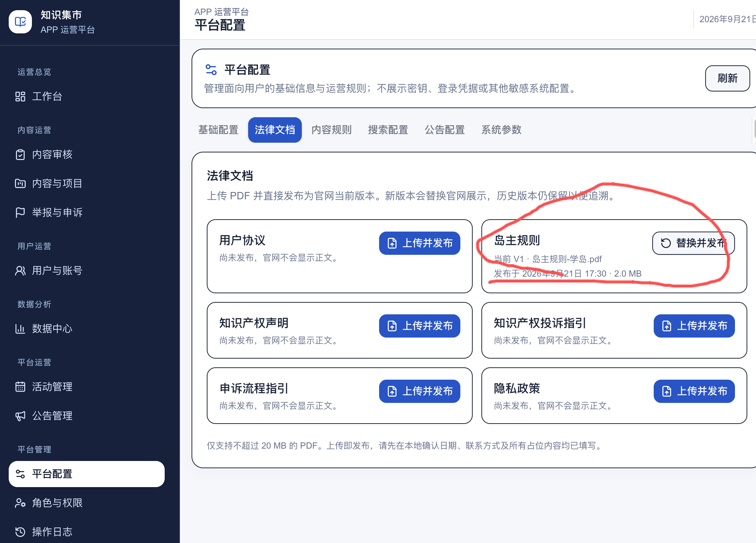This screenshot has width=756, height=543.
Task: Select 平台配置 in the sidebar
Action: pos(86,474)
